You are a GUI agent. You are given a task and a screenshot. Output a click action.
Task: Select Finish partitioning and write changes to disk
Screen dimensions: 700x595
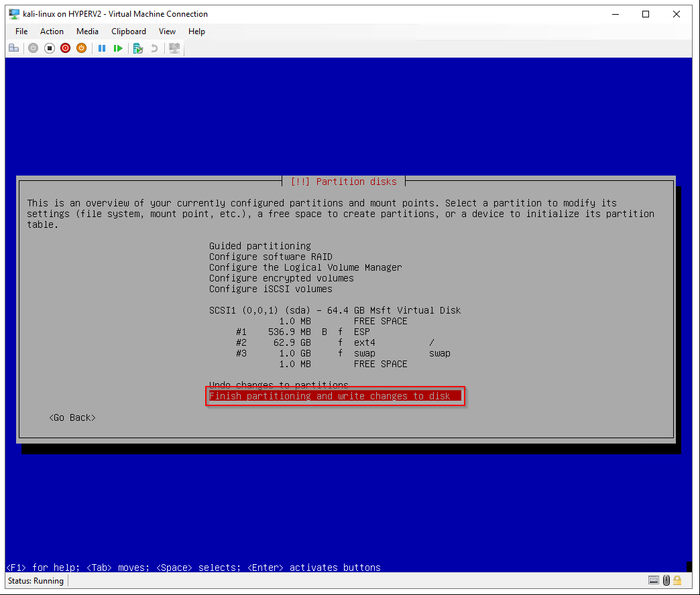coord(329,396)
